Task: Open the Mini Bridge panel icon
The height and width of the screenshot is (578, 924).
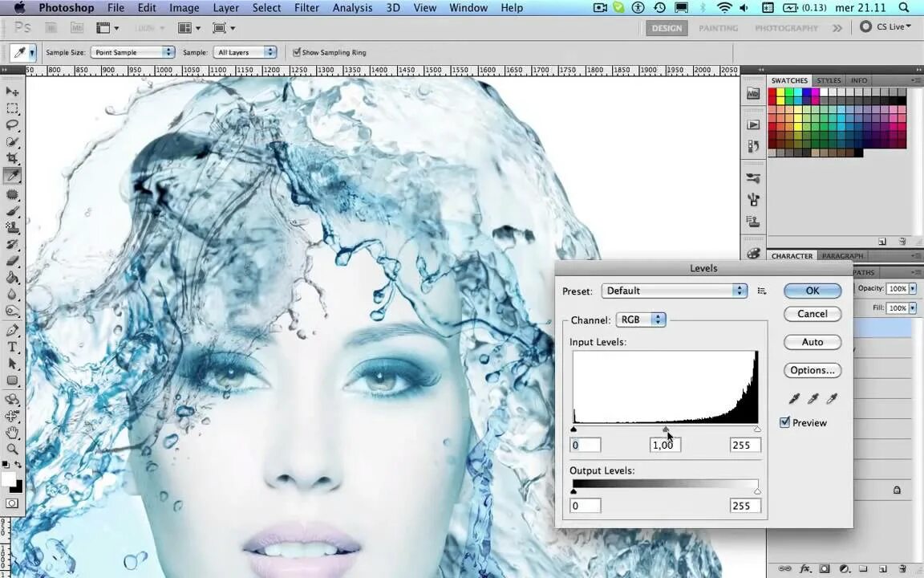Action: coord(753,94)
